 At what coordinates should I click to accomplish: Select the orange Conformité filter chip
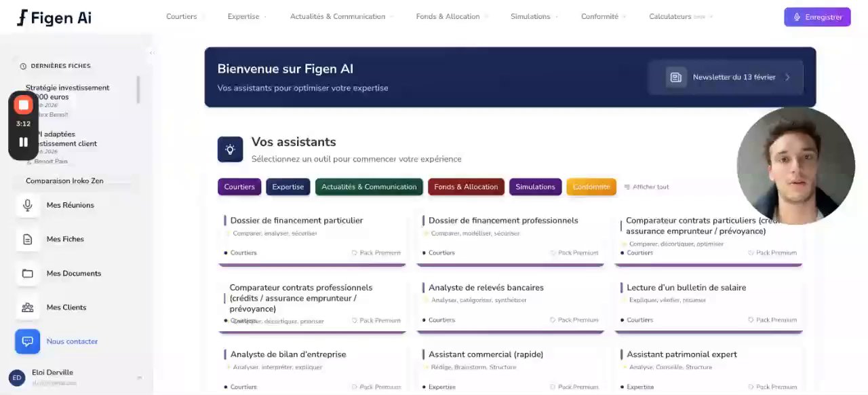[591, 187]
